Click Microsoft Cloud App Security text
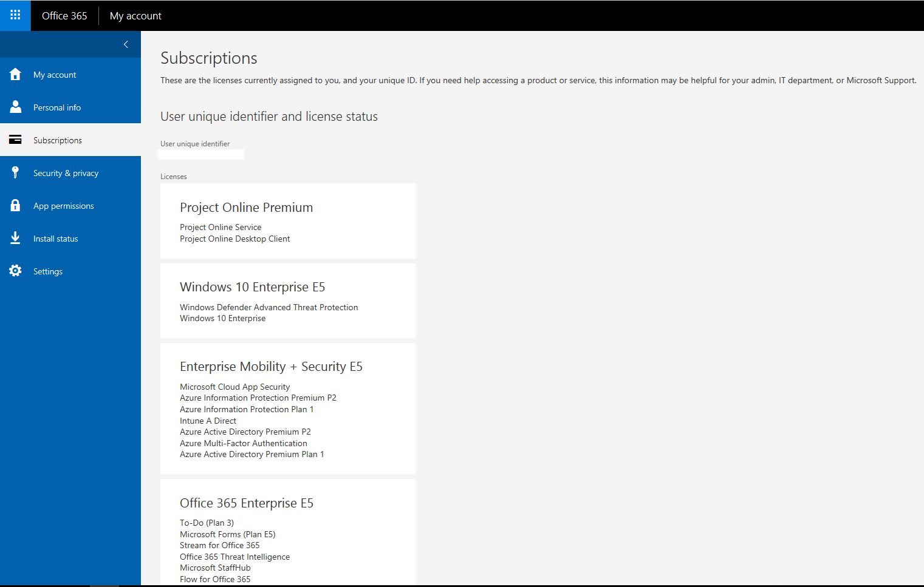Viewport: 924px width, 587px height. click(234, 387)
